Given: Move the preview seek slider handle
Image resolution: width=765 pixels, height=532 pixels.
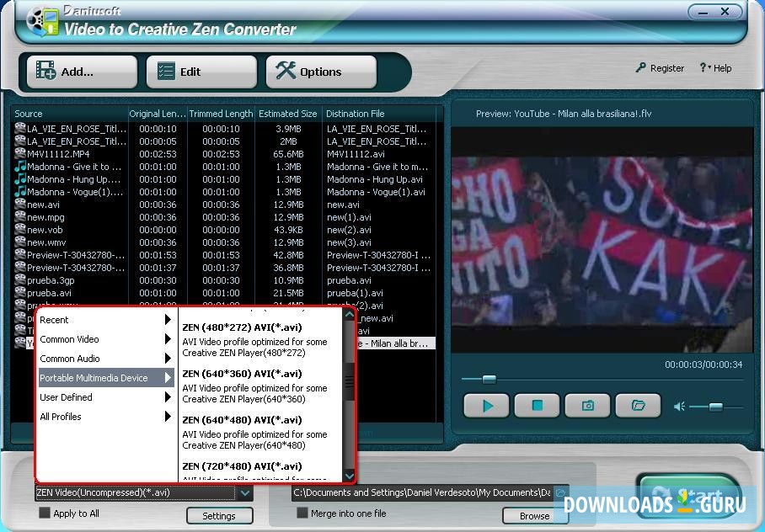Looking at the screenshot, I should 489,379.
